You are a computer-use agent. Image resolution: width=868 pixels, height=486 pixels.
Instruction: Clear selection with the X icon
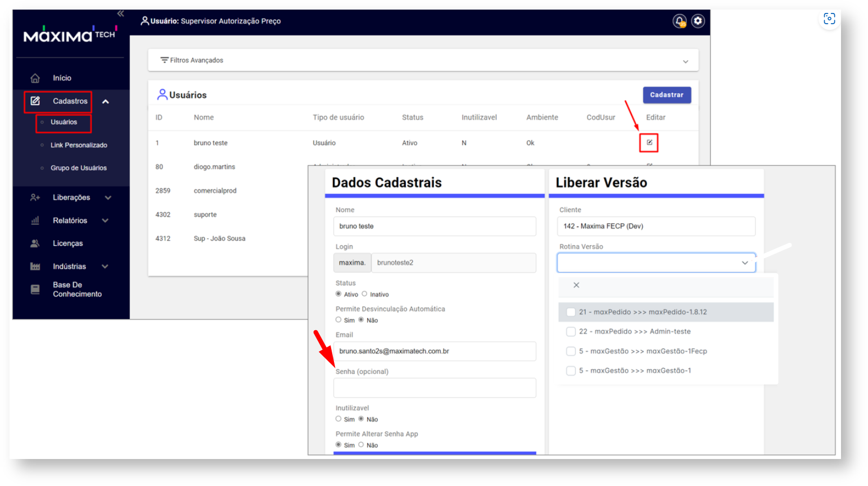576,285
